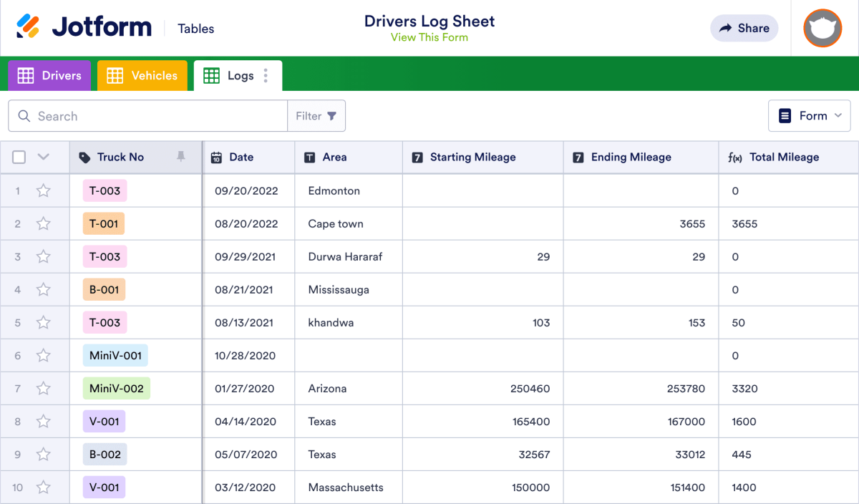Open the Logs tab options via its three-dot icon

pos(266,75)
